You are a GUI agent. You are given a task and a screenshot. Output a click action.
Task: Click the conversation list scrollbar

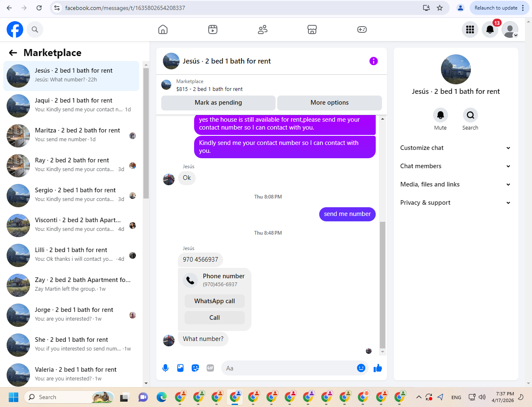pos(146,133)
